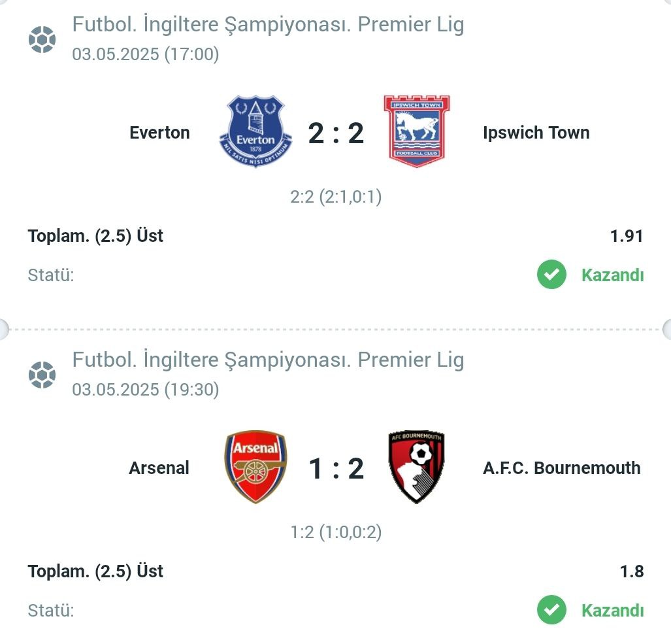Click the football icon beside the 19:30 match
The height and width of the screenshot is (644, 671).
pos(42,375)
